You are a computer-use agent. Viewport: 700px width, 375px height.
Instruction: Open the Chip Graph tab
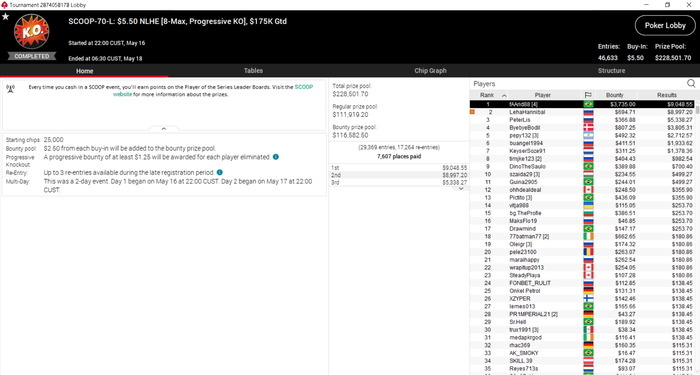click(x=430, y=71)
